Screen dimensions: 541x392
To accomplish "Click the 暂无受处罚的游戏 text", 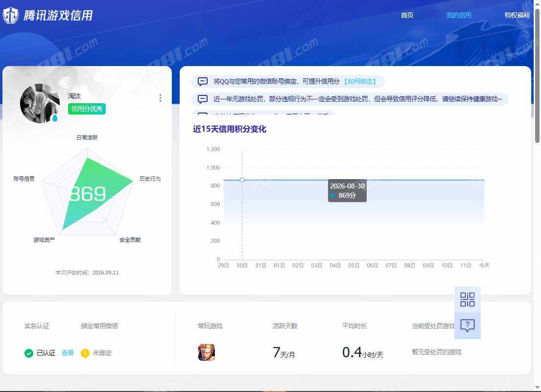I will [x=436, y=352].
